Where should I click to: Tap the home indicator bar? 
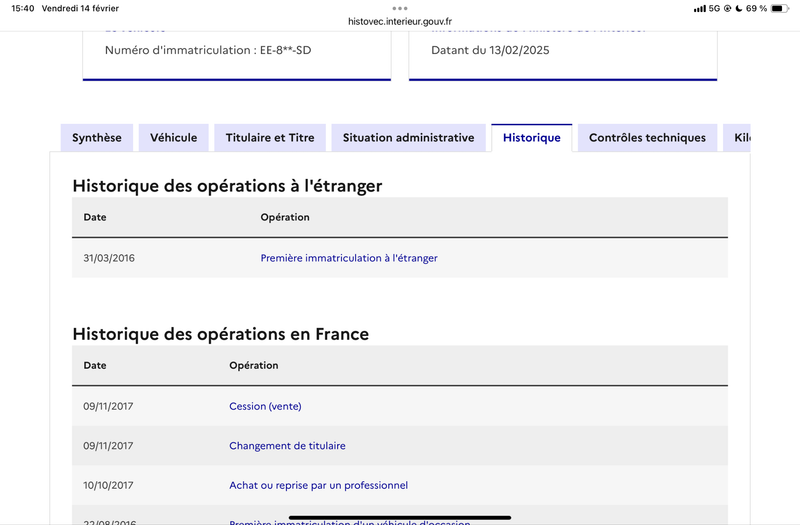(400, 517)
